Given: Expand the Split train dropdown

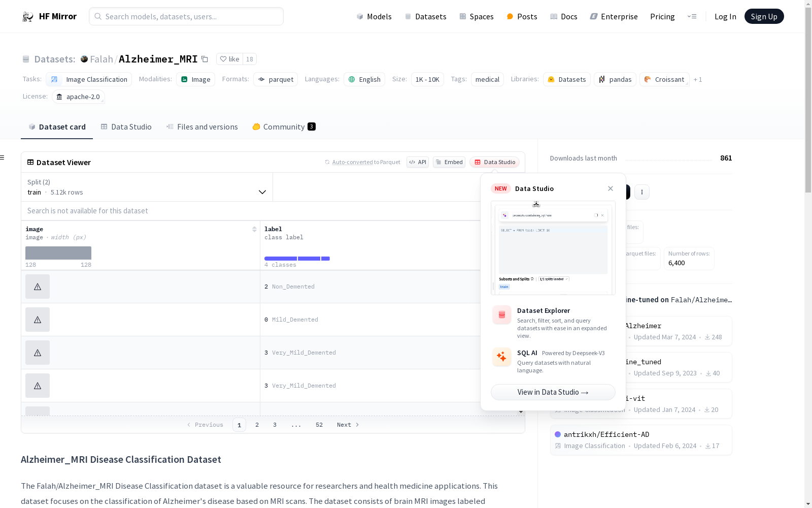Looking at the screenshot, I should pyautogui.click(x=147, y=187).
